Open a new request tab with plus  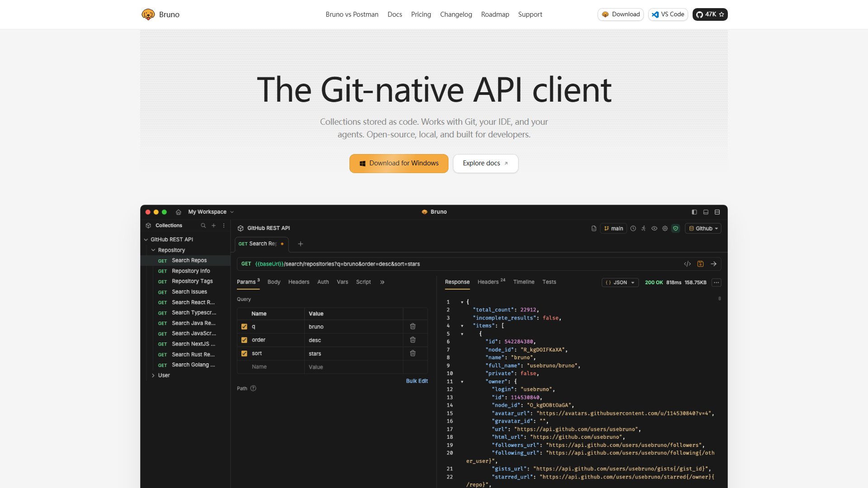[x=301, y=244]
